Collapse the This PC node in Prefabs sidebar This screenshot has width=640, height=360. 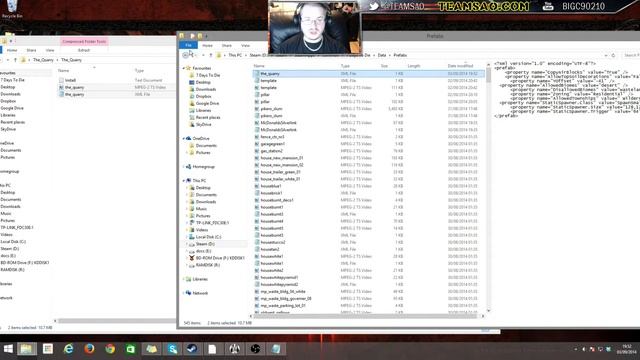pyautogui.click(x=184, y=180)
